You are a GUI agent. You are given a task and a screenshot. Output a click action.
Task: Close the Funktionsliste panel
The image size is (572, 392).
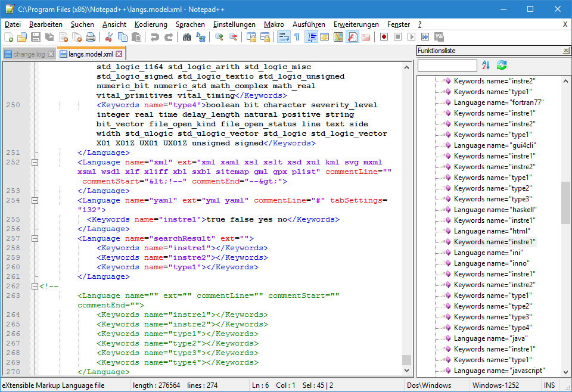565,51
